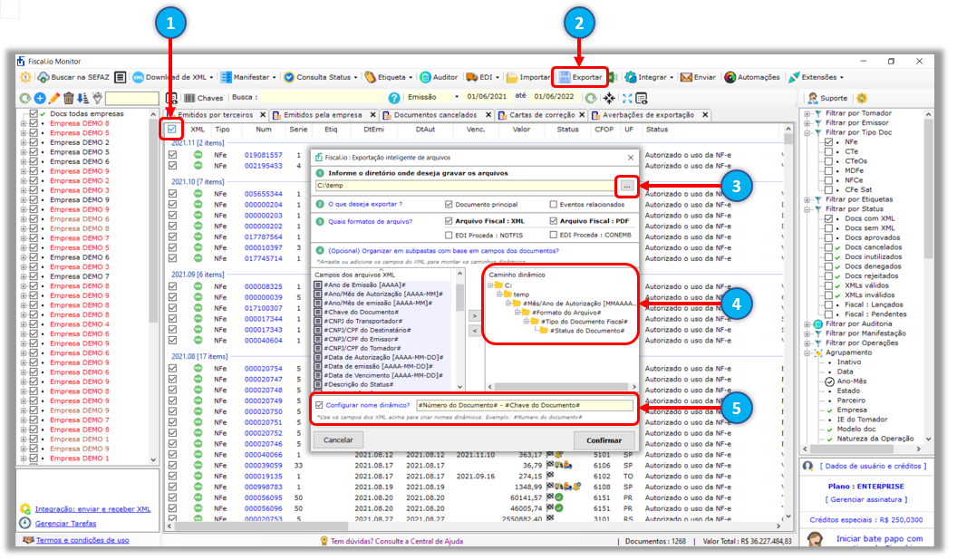The height and width of the screenshot is (560, 957).
Task: Click the Consulta Status toolbar button
Action: click(321, 77)
